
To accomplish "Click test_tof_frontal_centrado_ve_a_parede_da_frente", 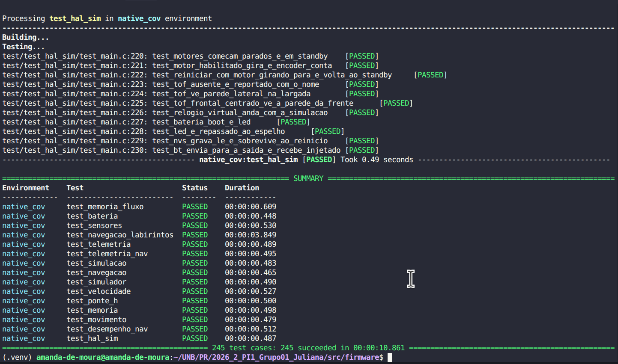I will point(253,103).
